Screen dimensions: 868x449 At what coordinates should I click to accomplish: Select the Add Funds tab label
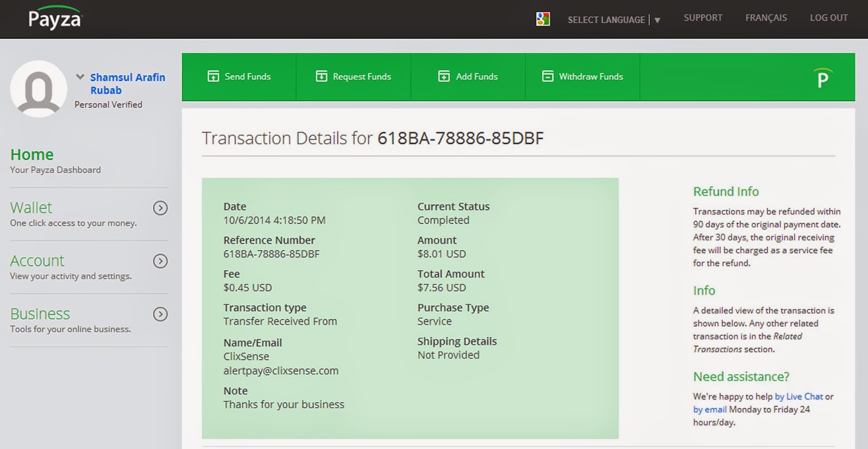pyautogui.click(x=477, y=77)
